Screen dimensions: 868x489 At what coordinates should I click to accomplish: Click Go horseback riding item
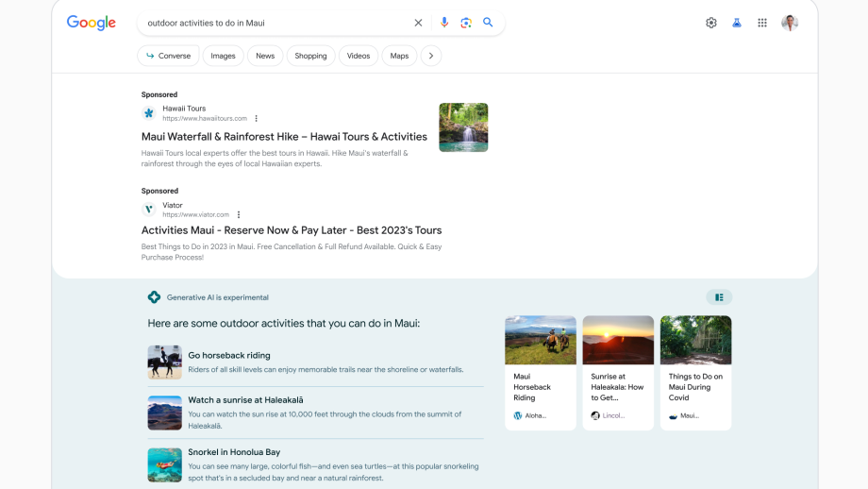(229, 356)
